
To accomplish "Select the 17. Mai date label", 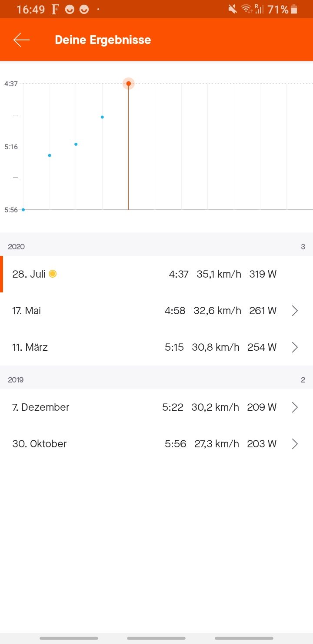I will [27, 311].
